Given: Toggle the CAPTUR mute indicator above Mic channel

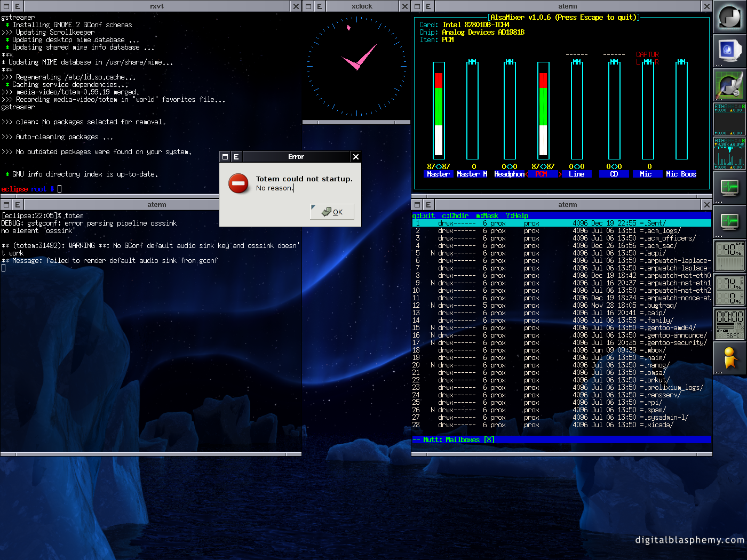Looking at the screenshot, I should 648,62.
